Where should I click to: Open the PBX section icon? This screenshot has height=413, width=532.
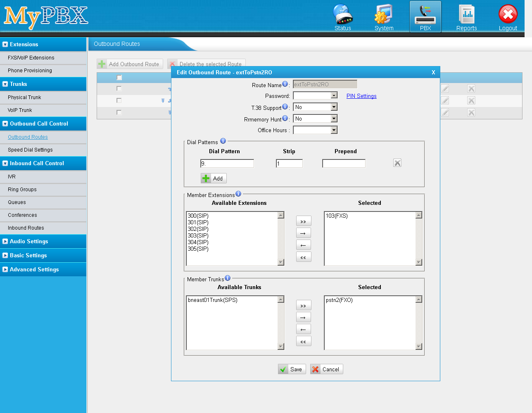click(x=425, y=17)
